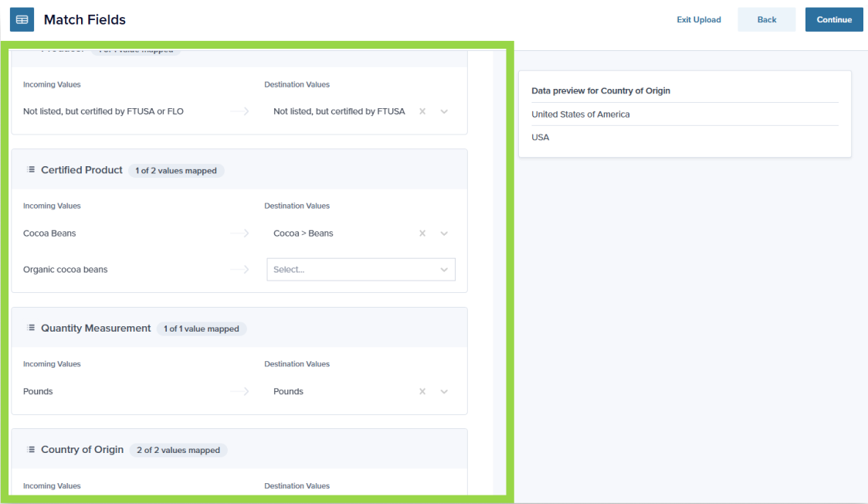Click the '1 of 2 values mapped' badge
Screen dimensions: 868x504
pos(176,171)
